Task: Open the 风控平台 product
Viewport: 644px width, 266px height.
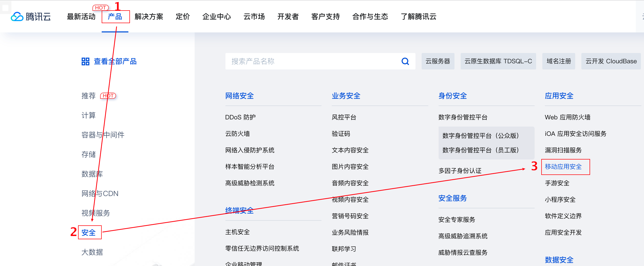Action: pyautogui.click(x=344, y=117)
